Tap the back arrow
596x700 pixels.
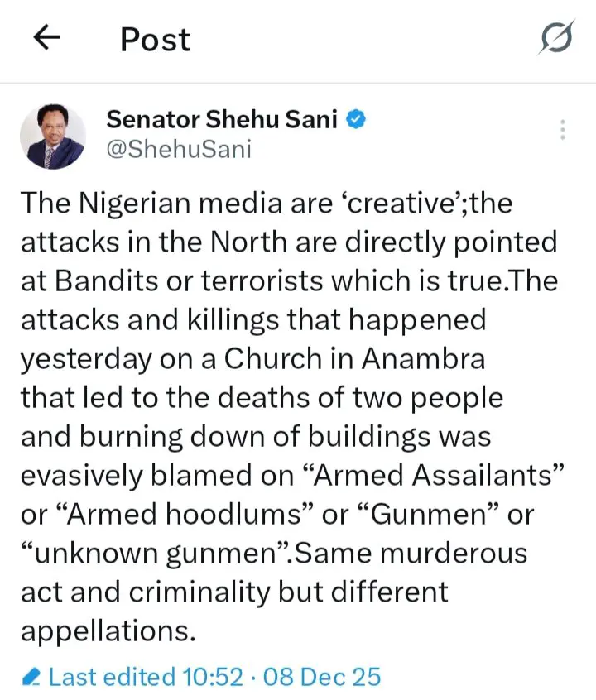(x=47, y=39)
